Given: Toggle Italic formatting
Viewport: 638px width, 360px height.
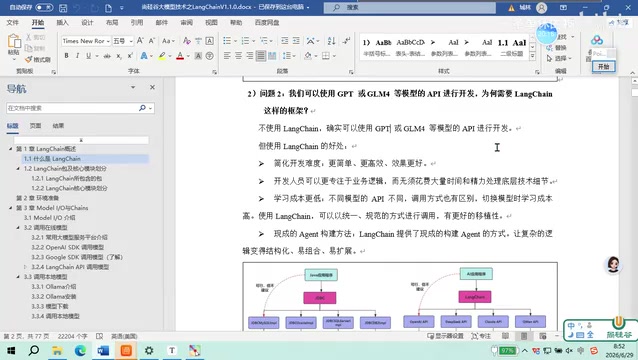Looking at the screenshot, I should tap(77, 56).
